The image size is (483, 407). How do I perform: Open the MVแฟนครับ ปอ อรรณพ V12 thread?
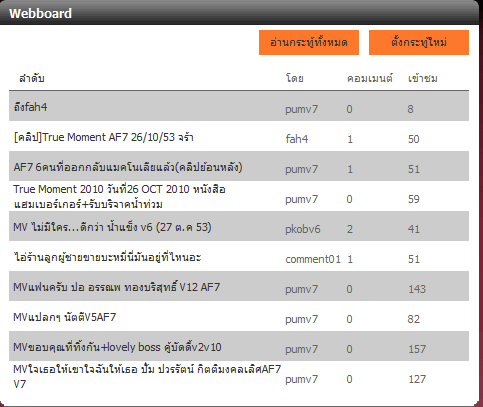coord(117,287)
